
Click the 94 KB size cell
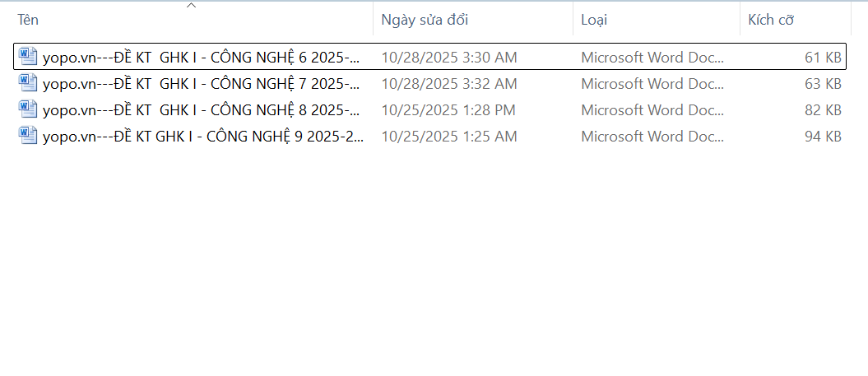[823, 137]
